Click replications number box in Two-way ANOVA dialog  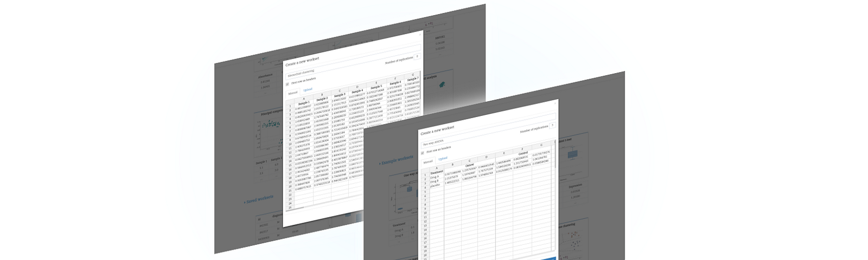coord(552,125)
